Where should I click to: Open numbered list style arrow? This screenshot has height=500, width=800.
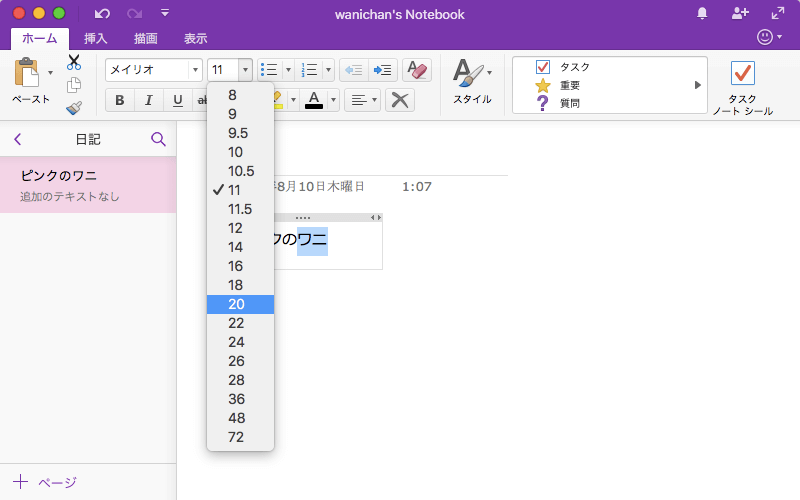pyautogui.click(x=328, y=70)
